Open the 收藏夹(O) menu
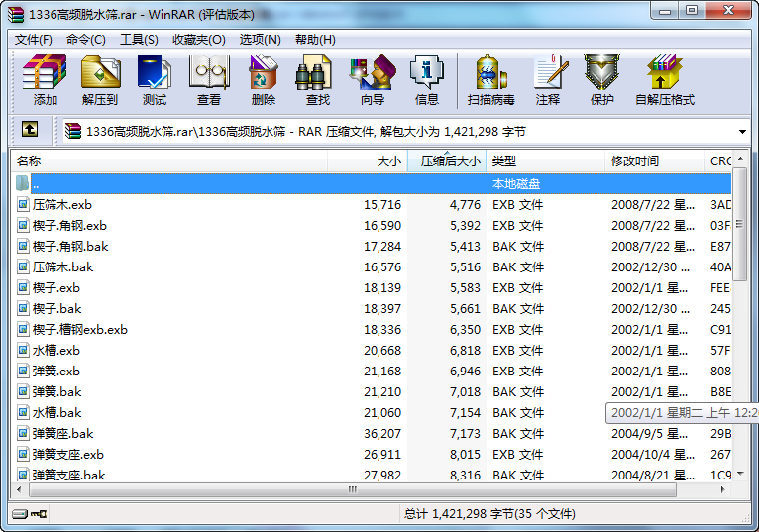759x532 pixels. [x=199, y=40]
